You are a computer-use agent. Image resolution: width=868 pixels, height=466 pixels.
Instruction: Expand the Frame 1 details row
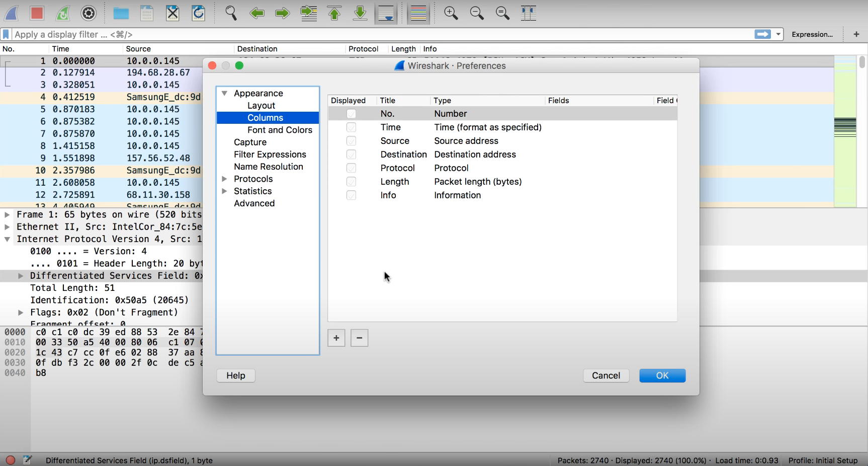coord(7,214)
